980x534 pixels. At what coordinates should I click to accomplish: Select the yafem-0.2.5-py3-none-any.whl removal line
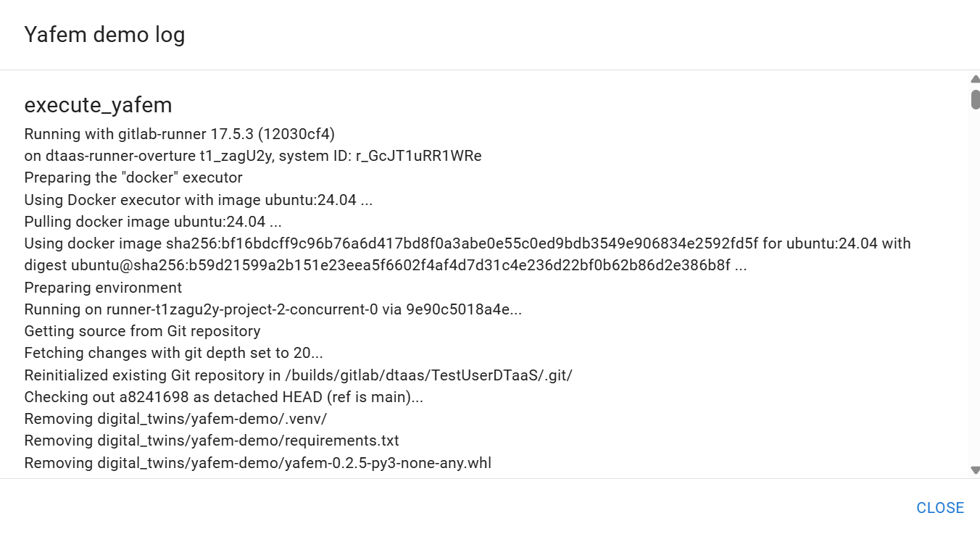click(257, 463)
